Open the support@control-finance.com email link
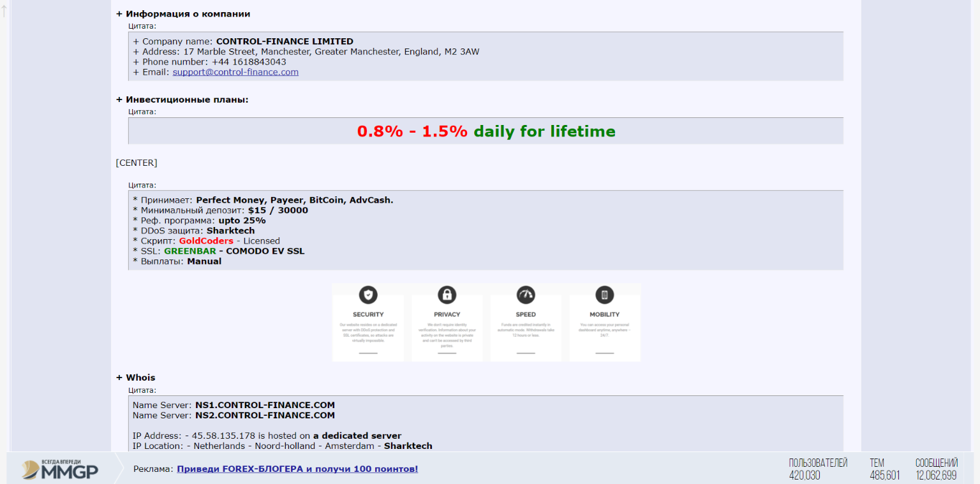This screenshot has height=484, width=980. (x=235, y=72)
